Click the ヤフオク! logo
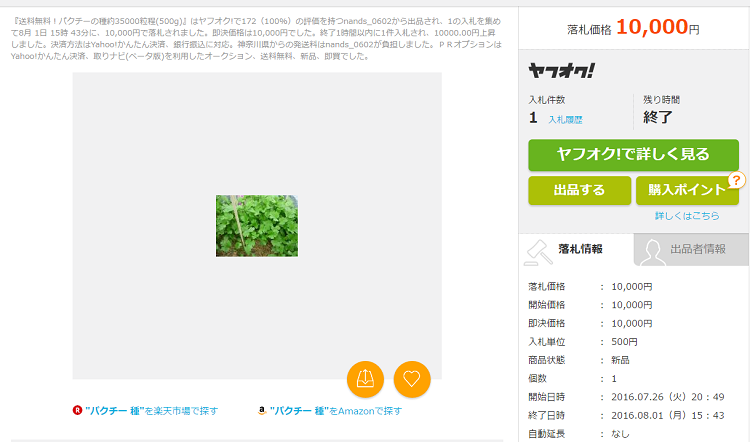Viewport: 750px width, 442px height. click(562, 71)
